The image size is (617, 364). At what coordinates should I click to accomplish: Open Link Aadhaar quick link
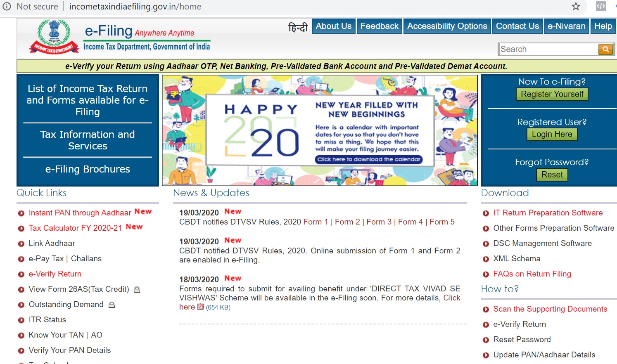tap(52, 243)
